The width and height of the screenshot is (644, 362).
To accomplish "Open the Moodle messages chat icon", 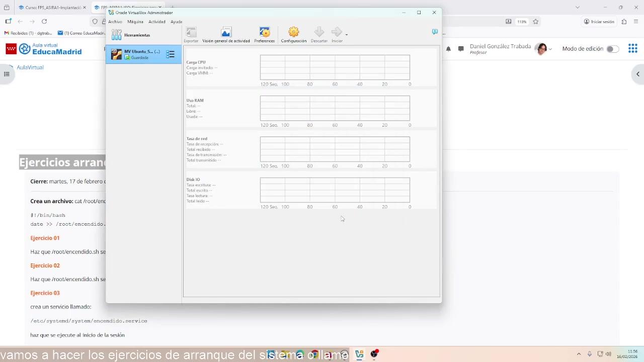I will [461, 49].
